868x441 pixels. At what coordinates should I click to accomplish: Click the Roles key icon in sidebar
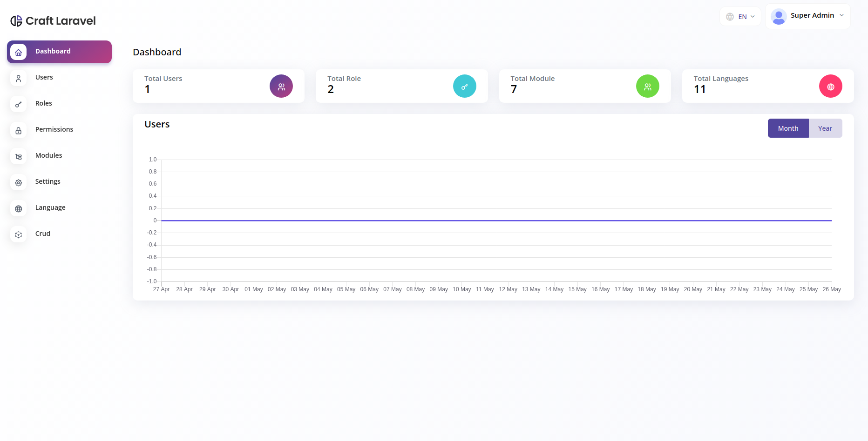pos(19,104)
